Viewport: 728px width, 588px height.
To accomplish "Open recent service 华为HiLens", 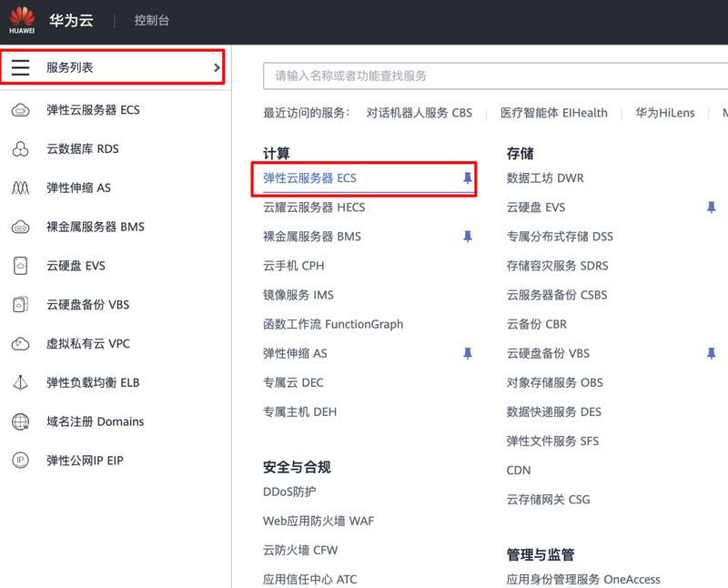I will click(x=665, y=113).
